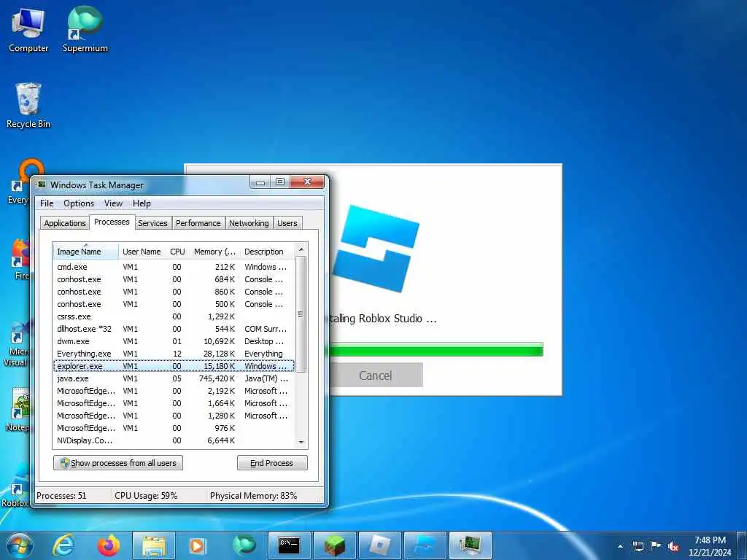The height and width of the screenshot is (560, 747).
Task: Click the process list scrollbar thumb
Action: click(301, 314)
